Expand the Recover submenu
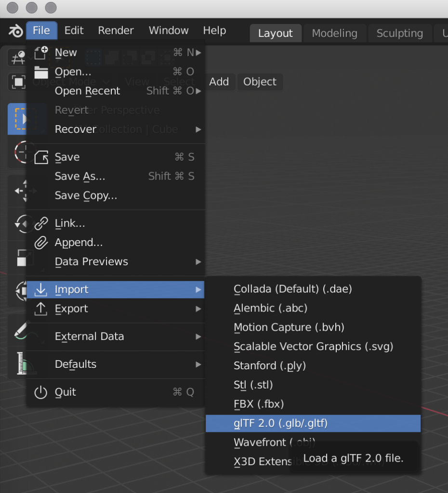This screenshot has width=448, height=493. (116, 129)
